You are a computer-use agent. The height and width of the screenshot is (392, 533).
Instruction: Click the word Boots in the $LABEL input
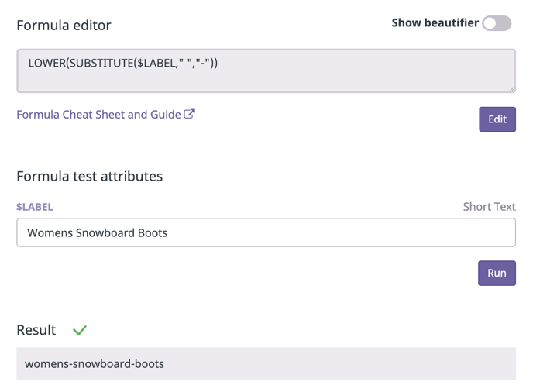click(x=153, y=232)
